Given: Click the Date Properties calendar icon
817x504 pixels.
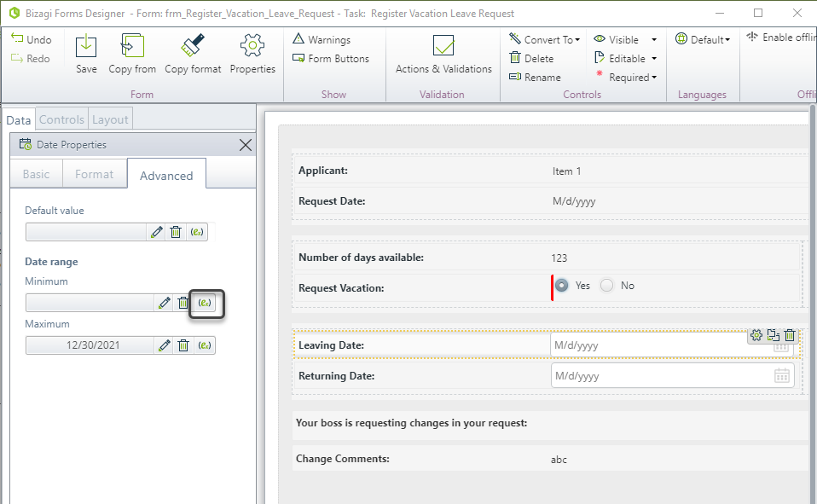Looking at the screenshot, I should pos(26,144).
